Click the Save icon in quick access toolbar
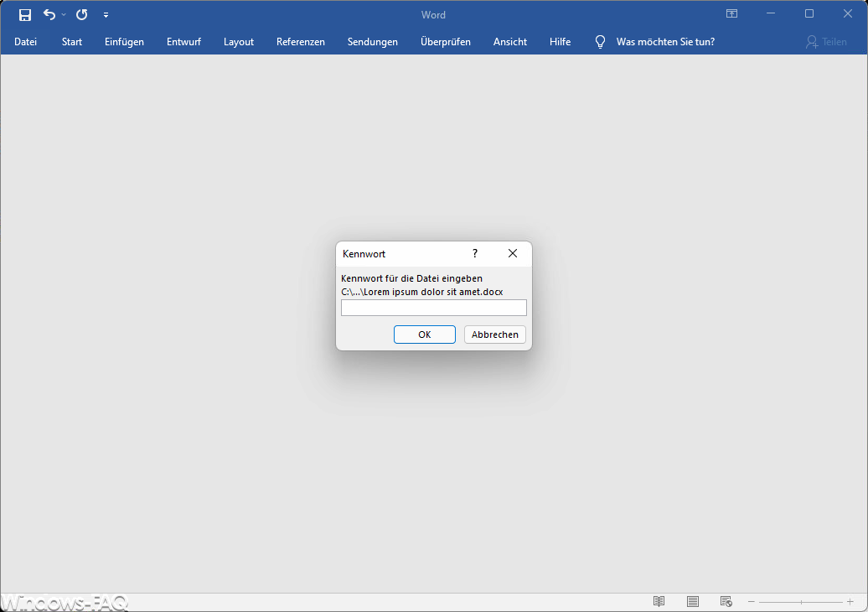Image resolution: width=868 pixels, height=612 pixels. (x=25, y=15)
